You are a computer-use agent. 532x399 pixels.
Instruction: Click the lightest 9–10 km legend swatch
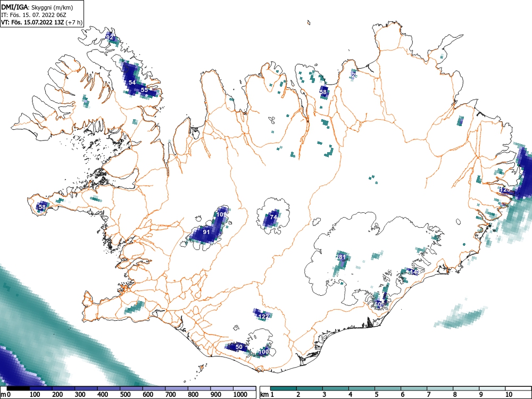pyautogui.click(x=492, y=388)
